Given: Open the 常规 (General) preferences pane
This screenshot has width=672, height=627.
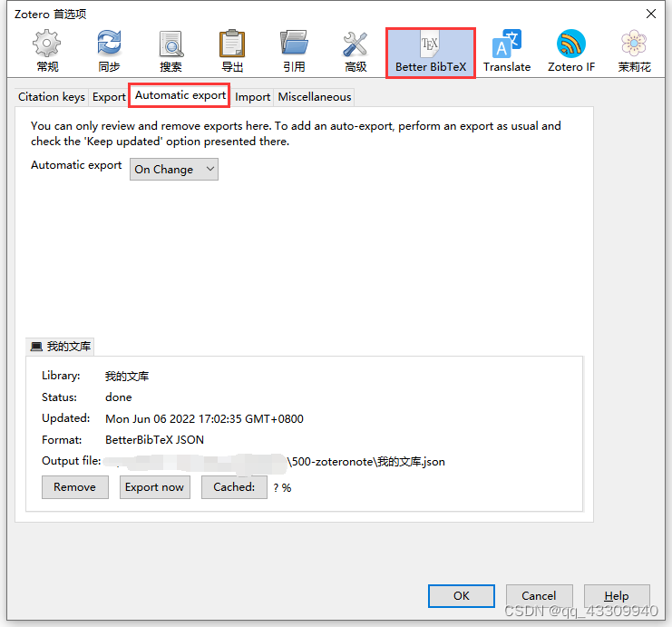Looking at the screenshot, I should 47,51.
